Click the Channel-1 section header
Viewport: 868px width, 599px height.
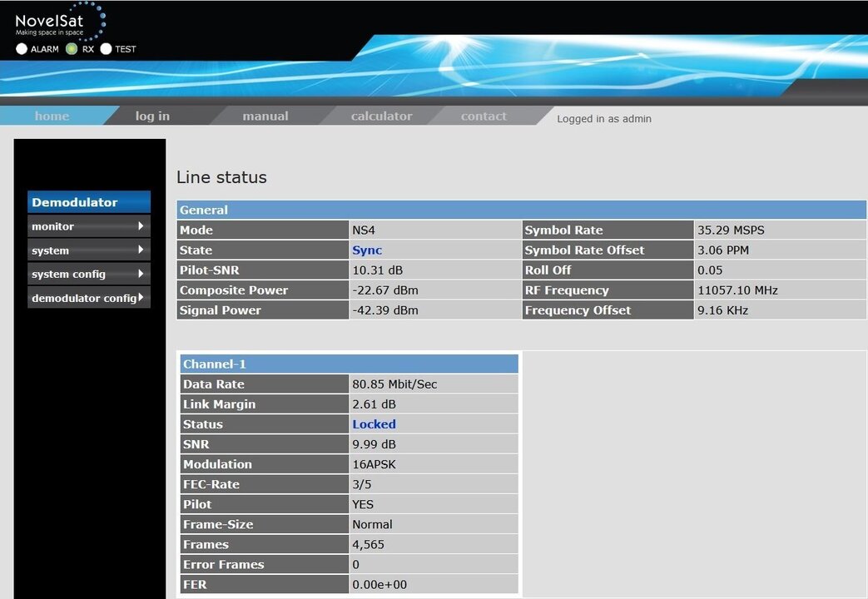(x=349, y=364)
